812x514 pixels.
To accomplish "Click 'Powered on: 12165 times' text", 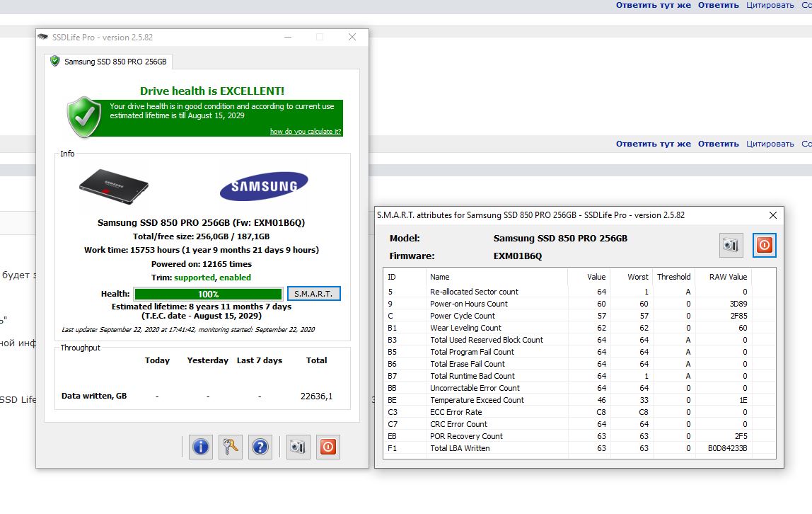I will click(202, 264).
